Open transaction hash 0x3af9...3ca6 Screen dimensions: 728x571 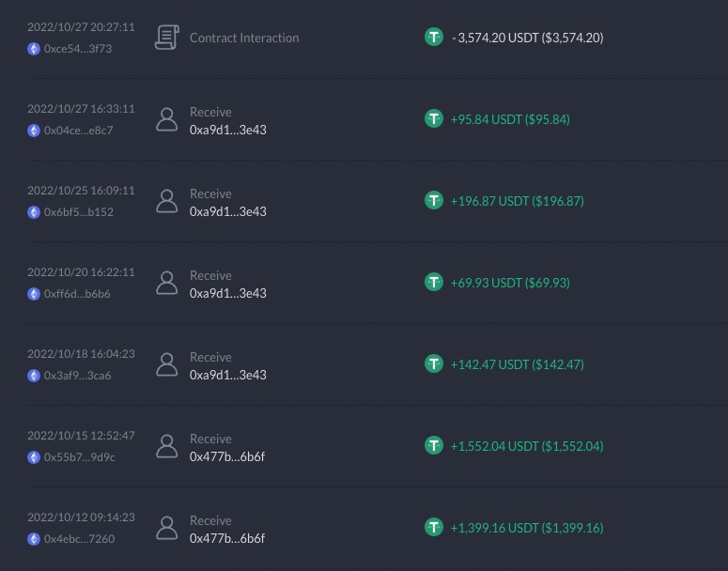(78, 376)
